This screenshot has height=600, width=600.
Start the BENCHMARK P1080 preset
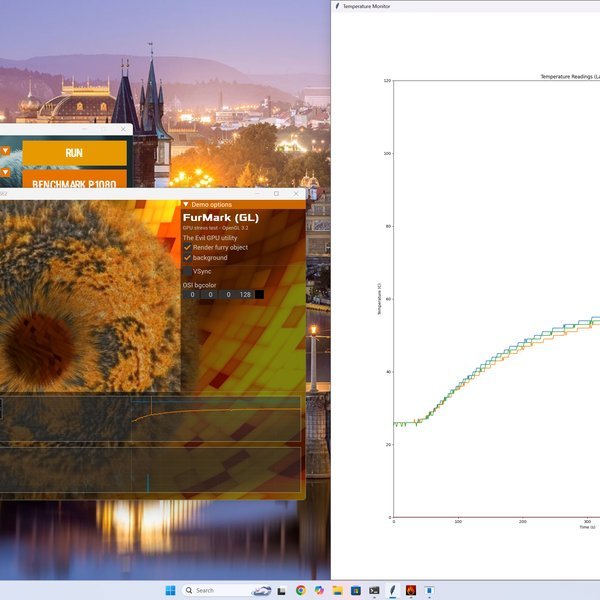point(74,179)
